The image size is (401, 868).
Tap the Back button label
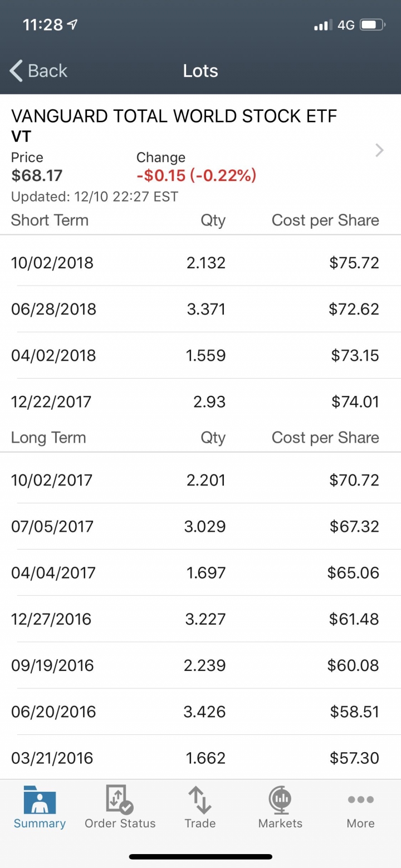[47, 71]
